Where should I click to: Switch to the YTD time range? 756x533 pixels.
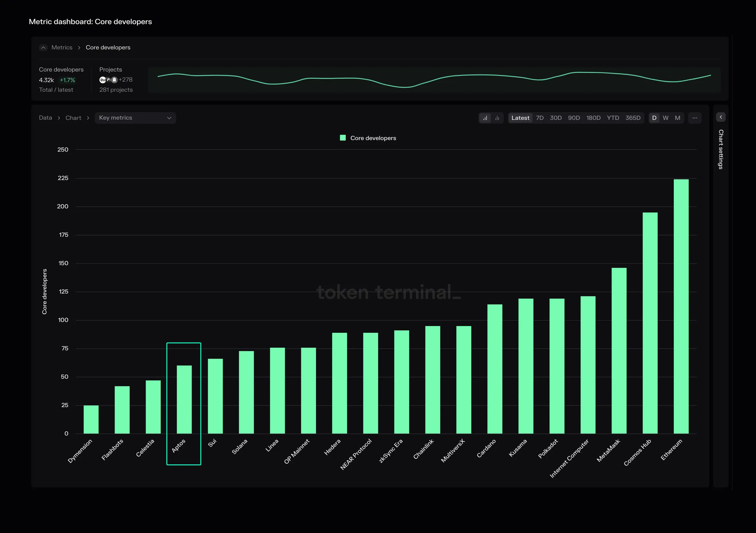pos(613,118)
